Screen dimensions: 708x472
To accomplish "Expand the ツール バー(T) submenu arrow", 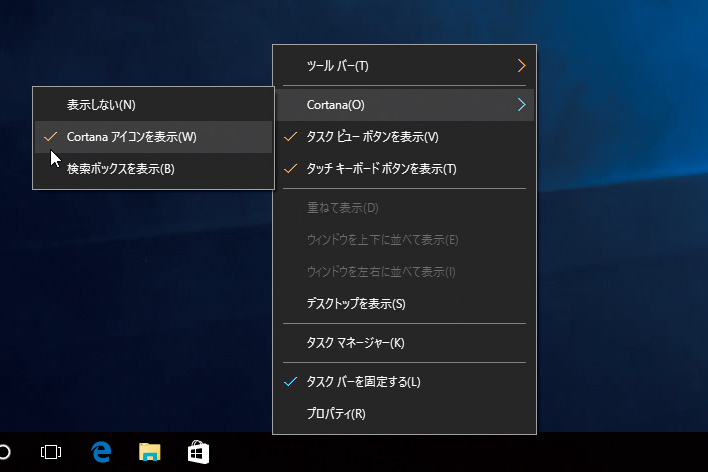I will (x=522, y=66).
